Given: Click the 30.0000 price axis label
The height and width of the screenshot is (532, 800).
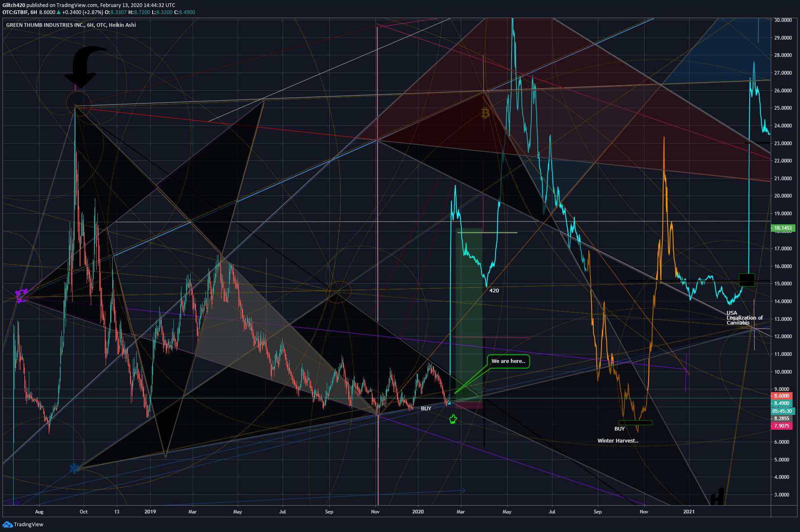Looking at the screenshot, I should click(x=783, y=20).
